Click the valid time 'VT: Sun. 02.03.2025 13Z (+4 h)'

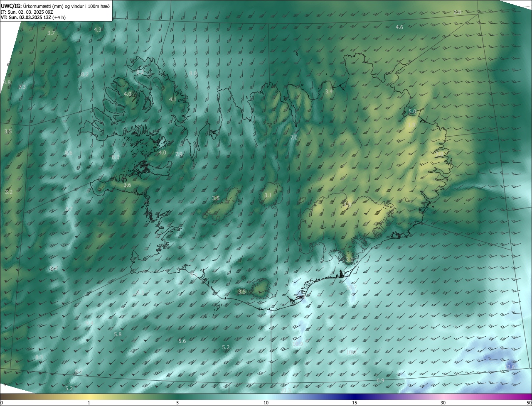(33, 17)
